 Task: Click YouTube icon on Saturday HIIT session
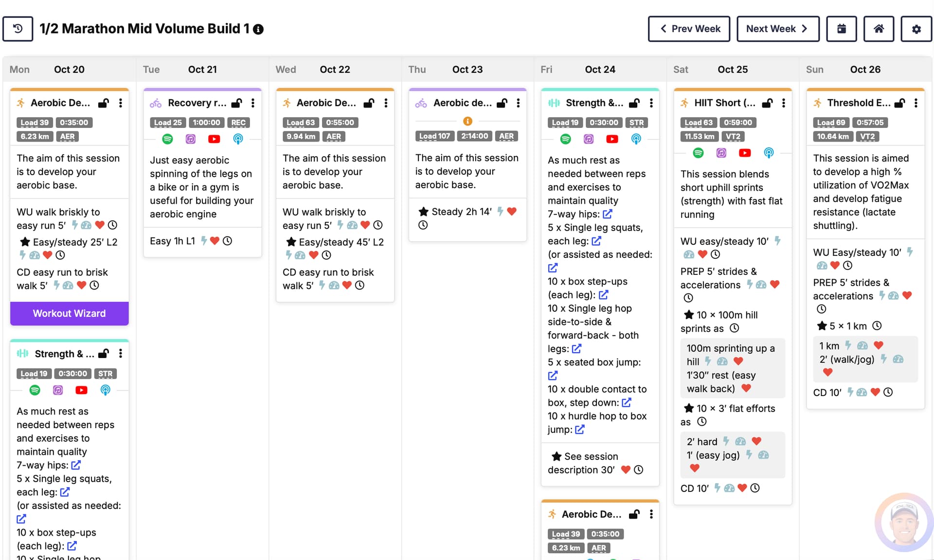[744, 153]
